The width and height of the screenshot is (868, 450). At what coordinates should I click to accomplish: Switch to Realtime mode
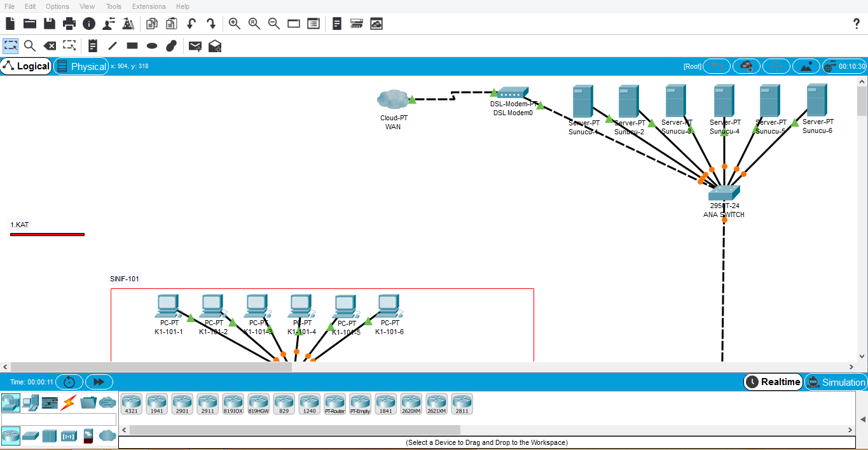pyautogui.click(x=773, y=382)
